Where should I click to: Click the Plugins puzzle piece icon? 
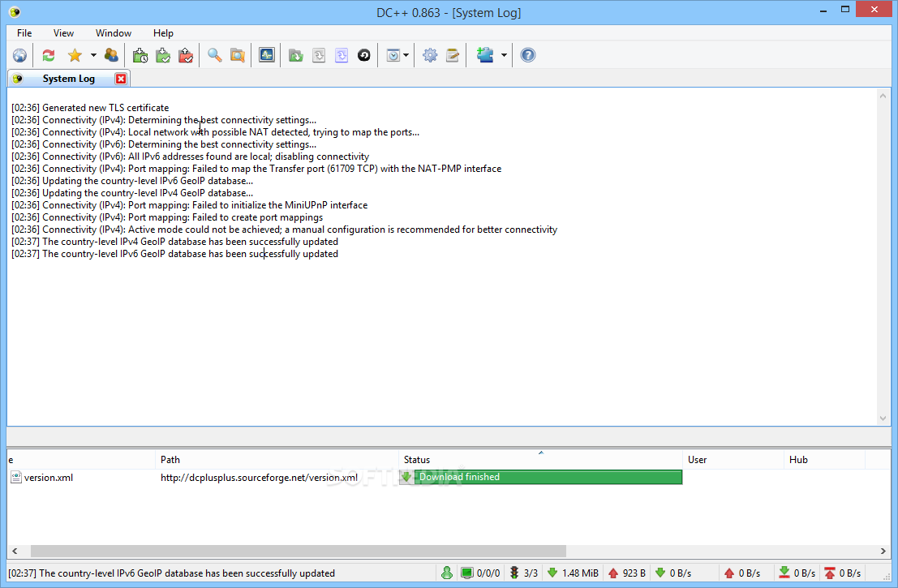pos(484,55)
